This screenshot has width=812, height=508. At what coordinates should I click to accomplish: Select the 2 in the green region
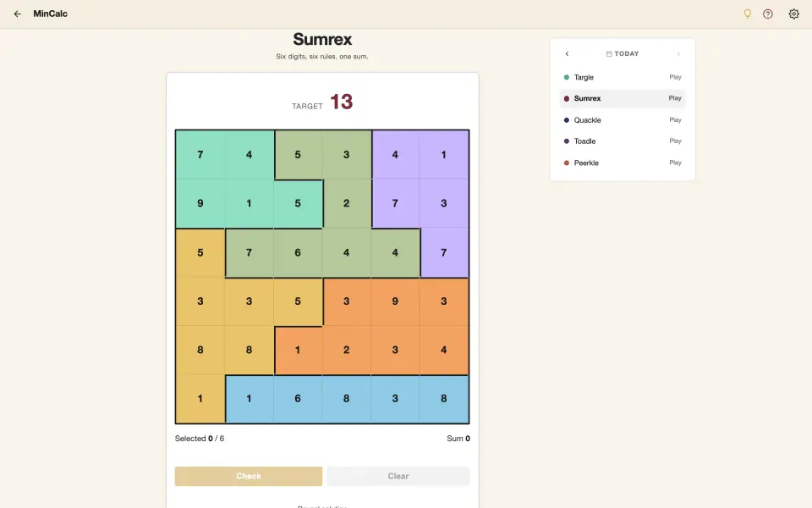[x=347, y=204]
